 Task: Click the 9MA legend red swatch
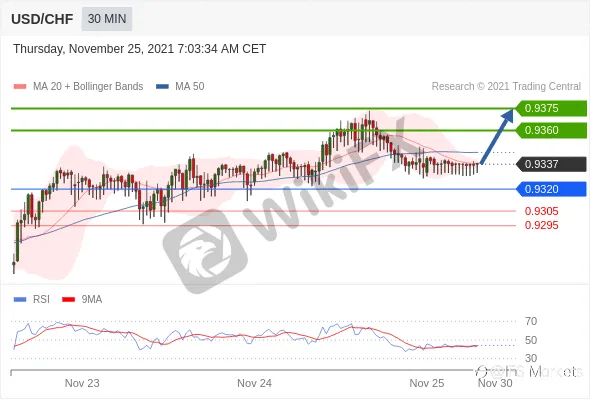point(68,300)
